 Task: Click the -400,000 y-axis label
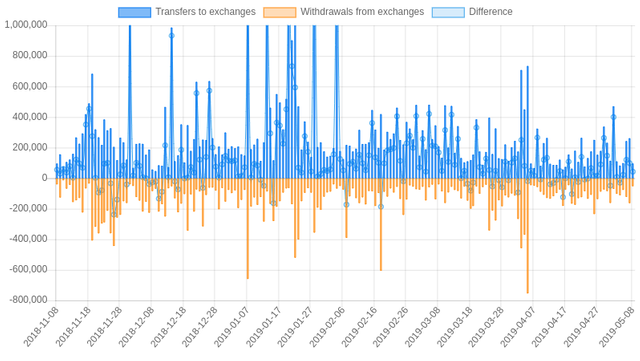click(29, 239)
